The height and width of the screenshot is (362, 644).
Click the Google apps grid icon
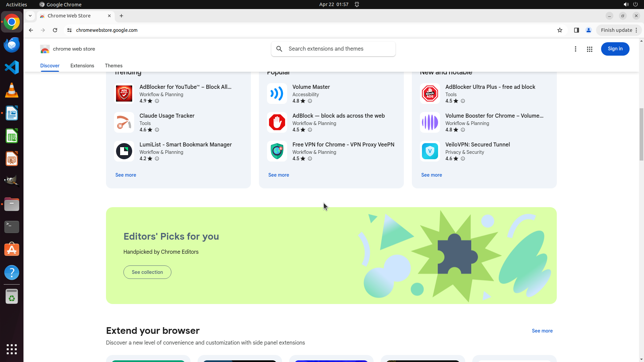(589, 49)
